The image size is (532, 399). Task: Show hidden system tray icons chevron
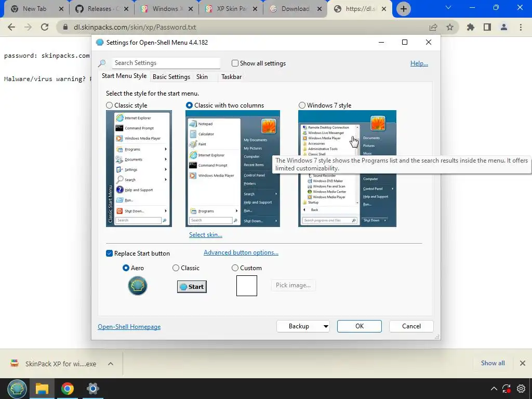coord(494,389)
